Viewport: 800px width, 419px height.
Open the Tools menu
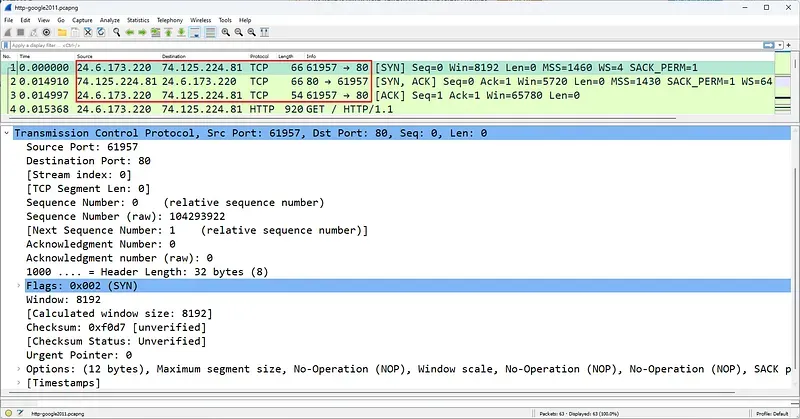[x=225, y=20]
